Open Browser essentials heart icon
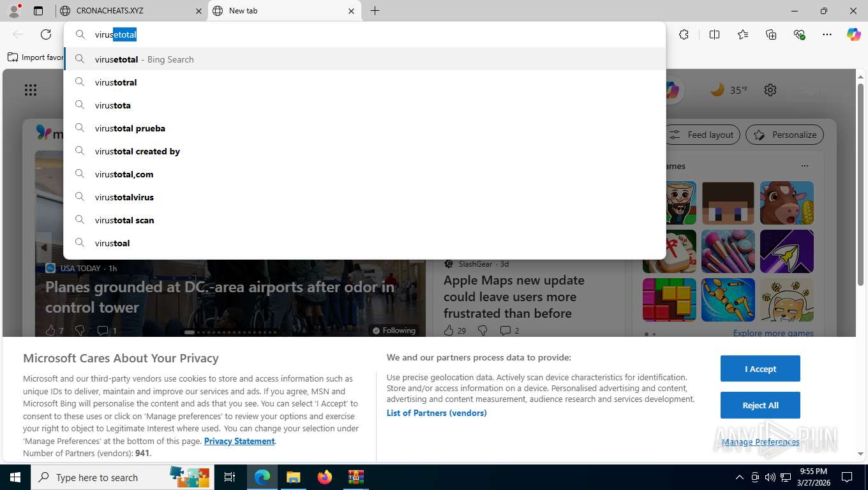Image resolution: width=868 pixels, height=490 pixels. (799, 34)
